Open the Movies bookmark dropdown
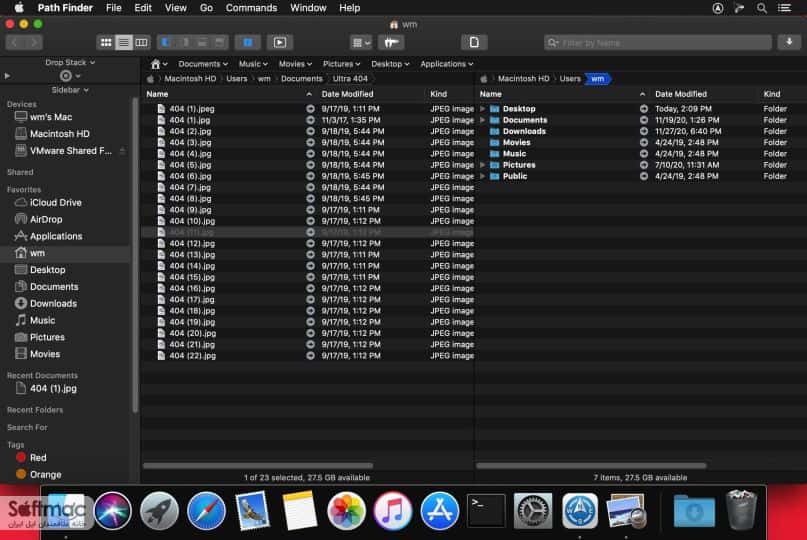This screenshot has height=540, width=807. pos(295,64)
